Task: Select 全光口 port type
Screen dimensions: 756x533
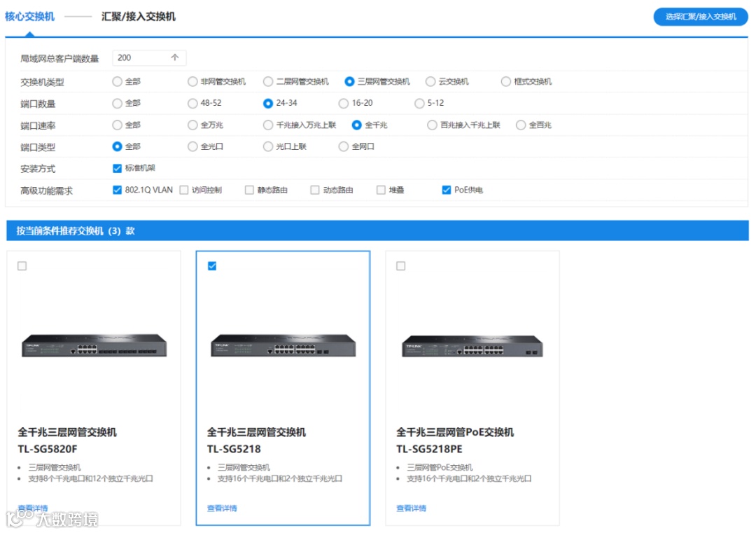Action: 192,146
